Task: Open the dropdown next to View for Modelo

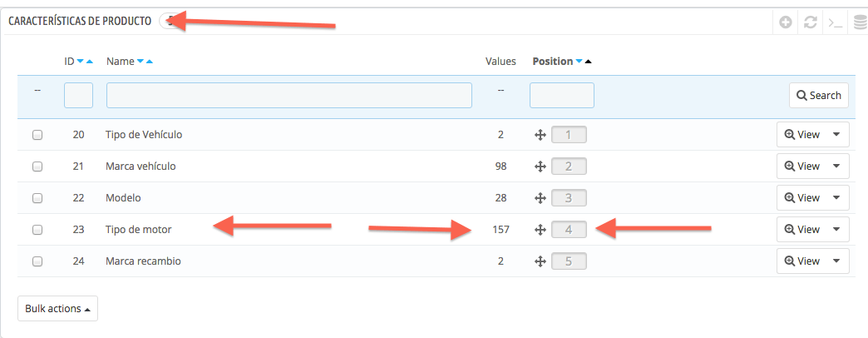Action: pyautogui.click(x=836, y=198)
